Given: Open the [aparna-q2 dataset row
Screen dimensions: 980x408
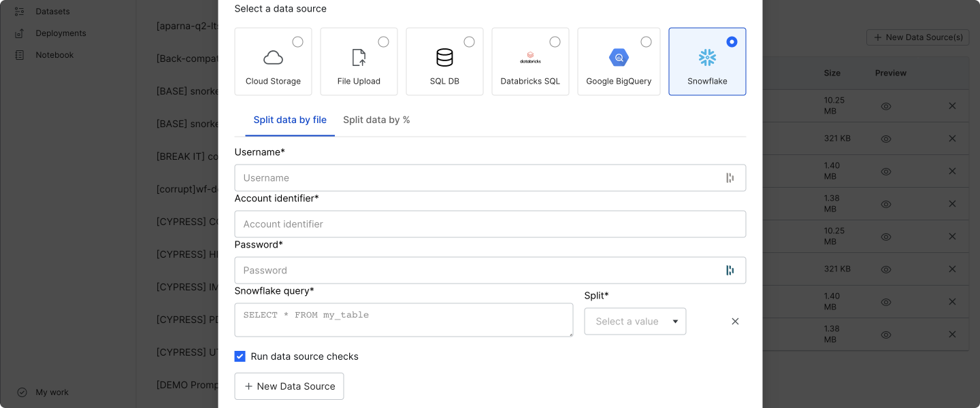Looking at the screenshot, I should tap(187, 26).
